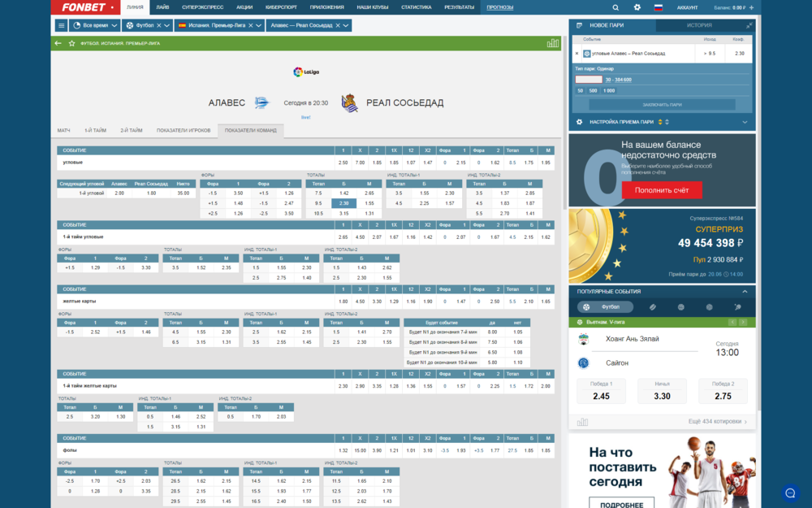Select highlighted 2.30 corners total over 9.5
This screenshot has height=508, width=812.
coord(343,203)
